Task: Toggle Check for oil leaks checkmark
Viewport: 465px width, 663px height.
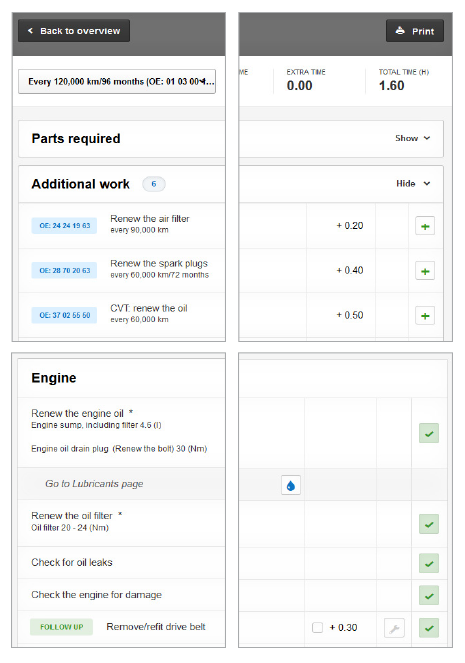Action: tap(429, 563)
